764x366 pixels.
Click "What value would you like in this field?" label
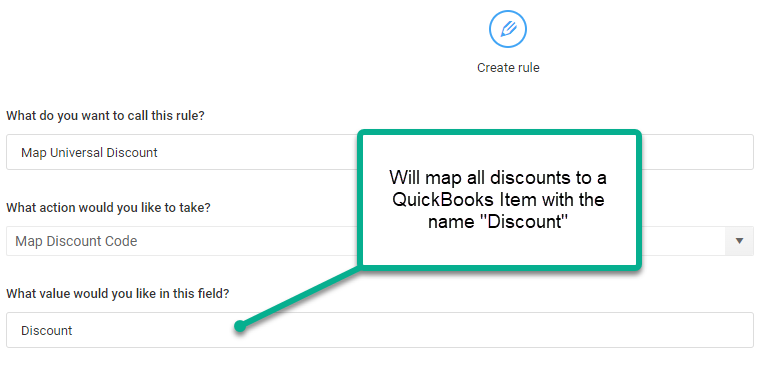(x=117, y=294)
